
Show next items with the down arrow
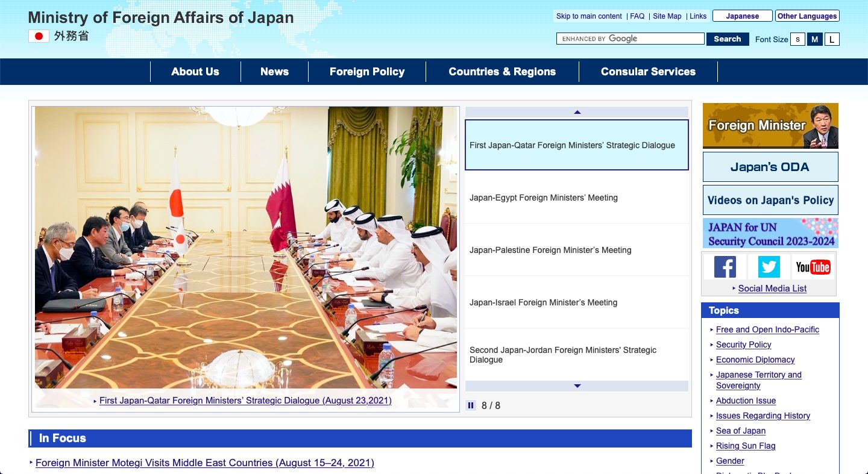(x=577, y=386)
